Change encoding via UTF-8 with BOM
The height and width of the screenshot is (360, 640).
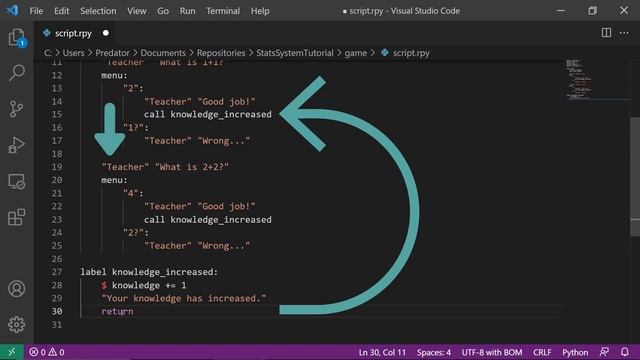coord(492,352)
